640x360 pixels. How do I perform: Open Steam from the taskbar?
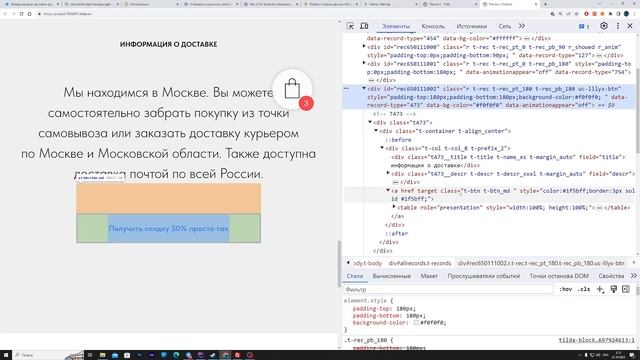pyautogui.click(x=213, y=355)
